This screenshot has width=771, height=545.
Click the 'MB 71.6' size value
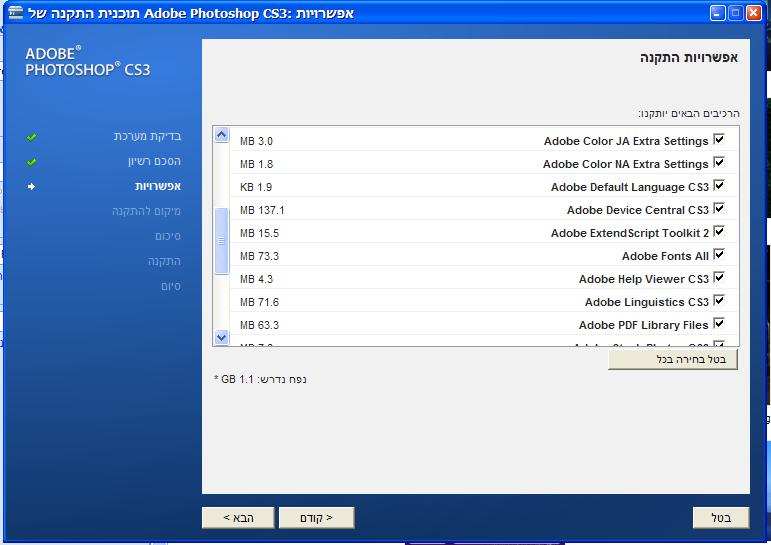point(259,303)
